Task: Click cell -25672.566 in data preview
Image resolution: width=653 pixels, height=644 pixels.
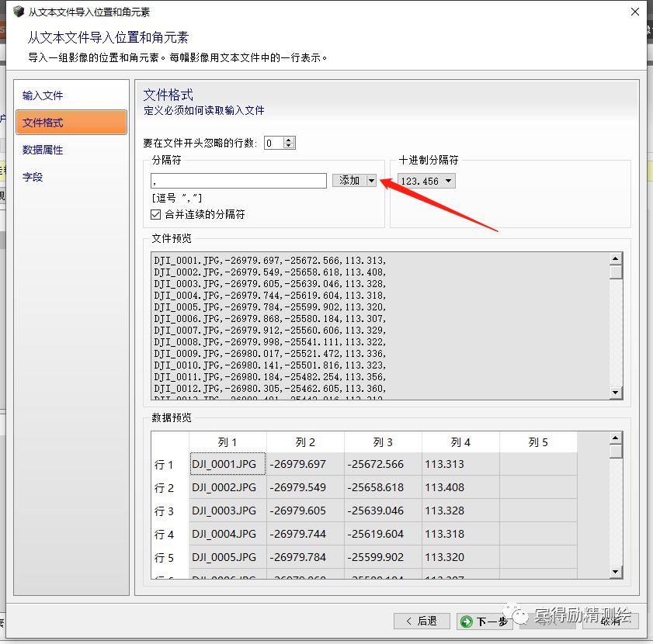Action: 383,464
